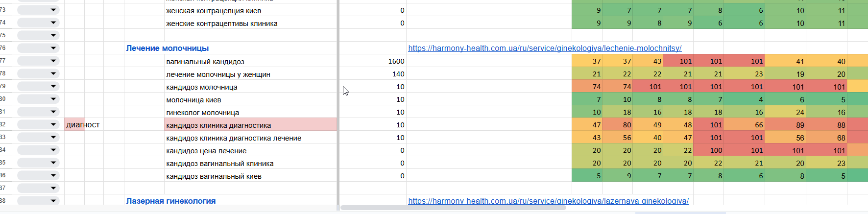
Task: Select row 79 header
Action: tap(6, 86)
